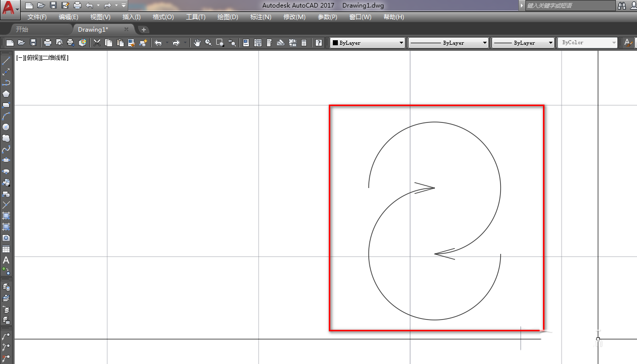
Task: Select the Zoom Window tool
Action: (x=220, y=43)
